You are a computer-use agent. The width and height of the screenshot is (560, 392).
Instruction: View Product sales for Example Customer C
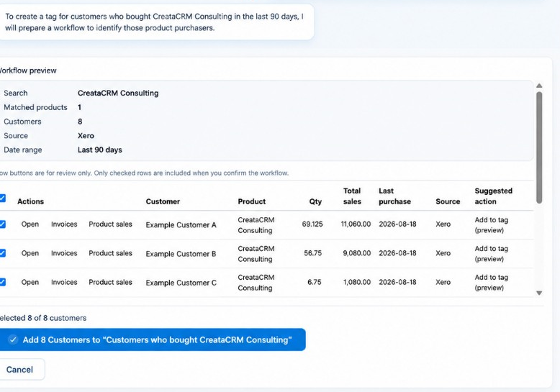pyautogui.click(x=110, y=282)
